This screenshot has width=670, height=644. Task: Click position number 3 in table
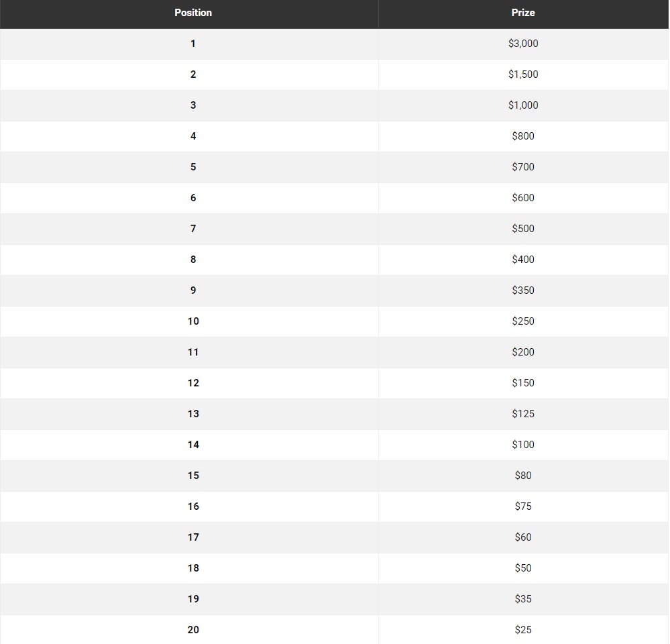(193, 105)
